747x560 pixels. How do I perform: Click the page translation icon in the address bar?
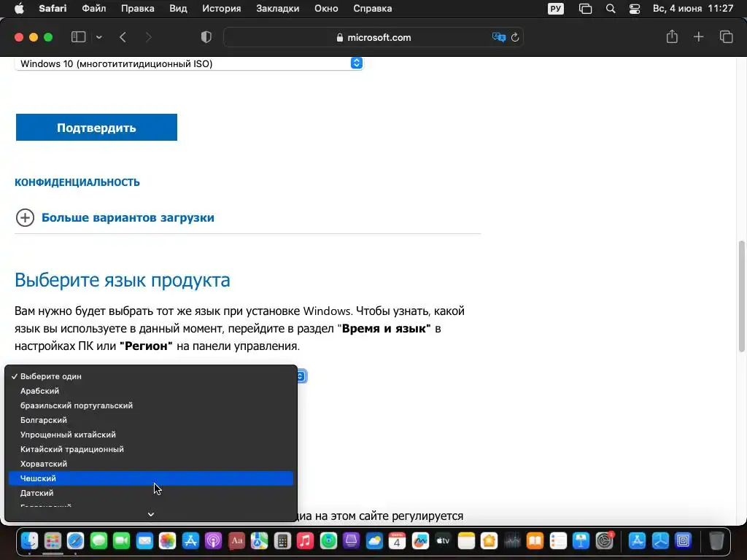click(499, 37)
